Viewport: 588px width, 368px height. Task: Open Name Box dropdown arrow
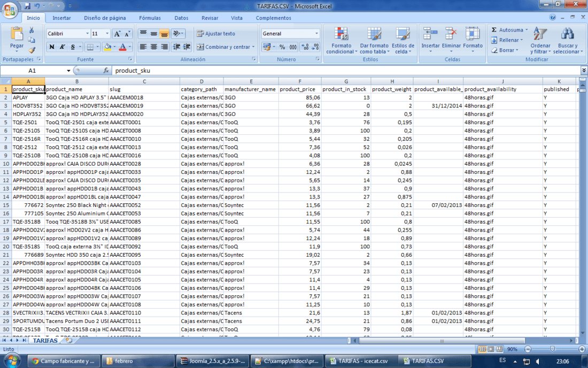(68, 71)
